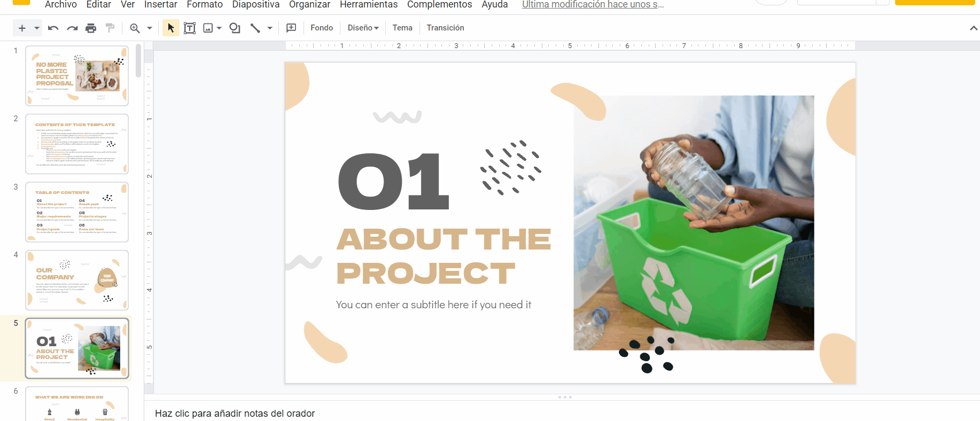Image resolution: width=980 pixels, height=421 pixels.
Task: Insert a shape
Action: 235,28
